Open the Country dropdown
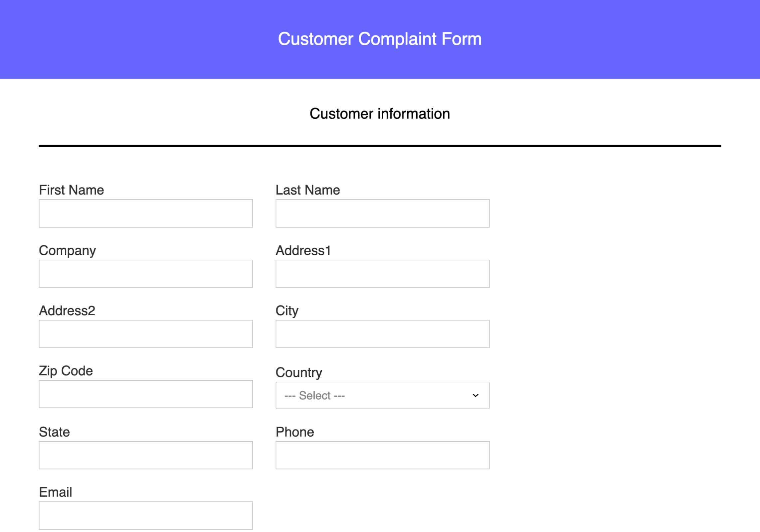This screenshot has width=760, height=532. pos(382,395)
